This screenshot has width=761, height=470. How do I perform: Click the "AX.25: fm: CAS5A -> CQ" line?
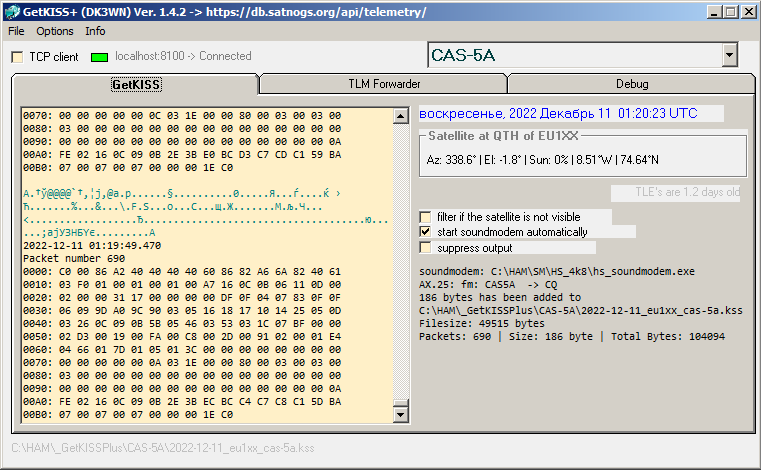tap(488, 285)
